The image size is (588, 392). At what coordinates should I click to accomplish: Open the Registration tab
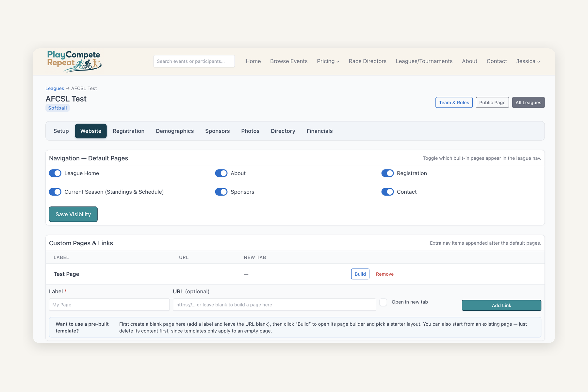[x=128, y=131]
